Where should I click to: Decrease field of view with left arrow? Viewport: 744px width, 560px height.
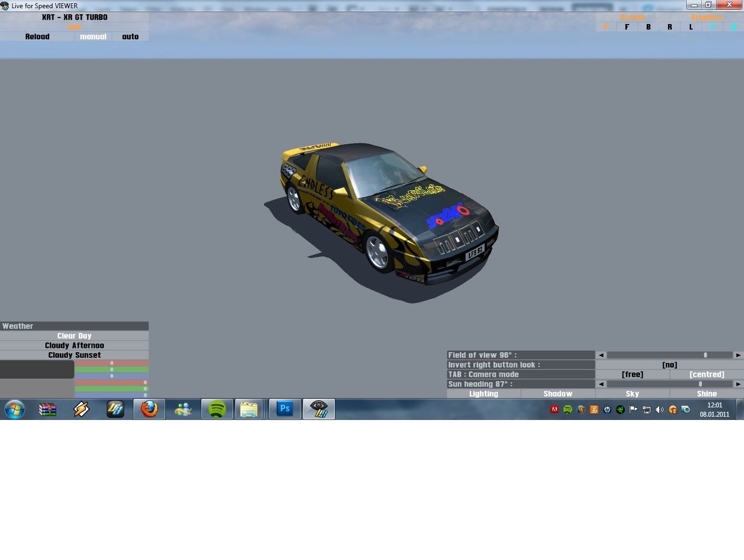coord(601,355)
